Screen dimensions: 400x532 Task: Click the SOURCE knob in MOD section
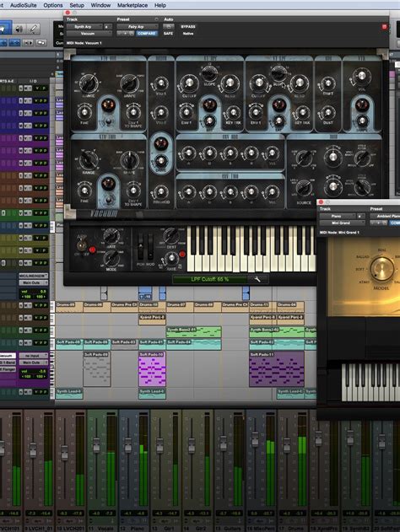click(304, 188)
